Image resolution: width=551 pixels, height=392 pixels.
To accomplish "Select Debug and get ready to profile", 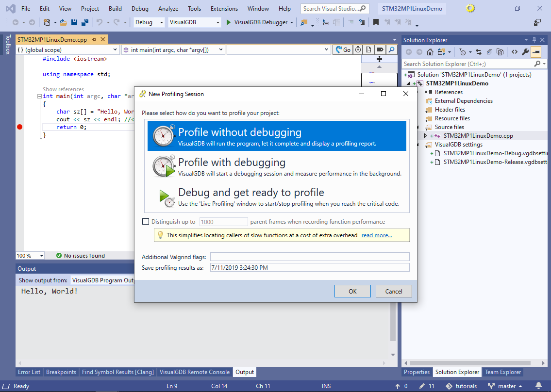I will [x=277, y=196].
